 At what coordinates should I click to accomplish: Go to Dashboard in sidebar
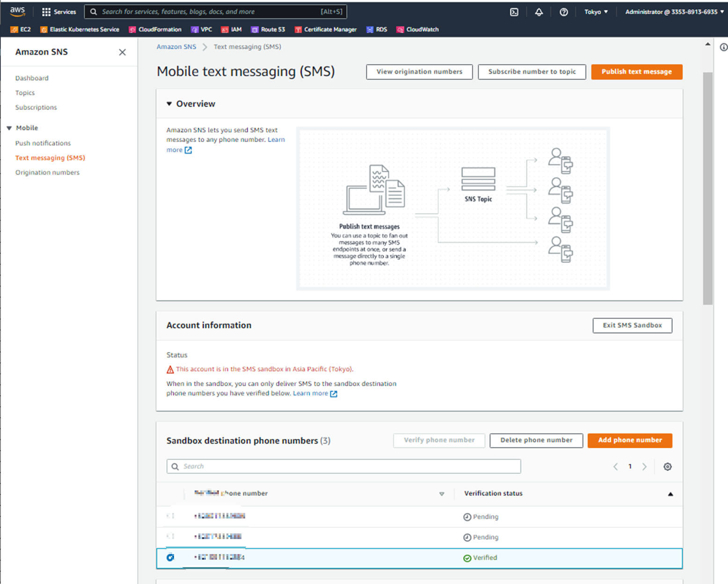tap(32, 78)
